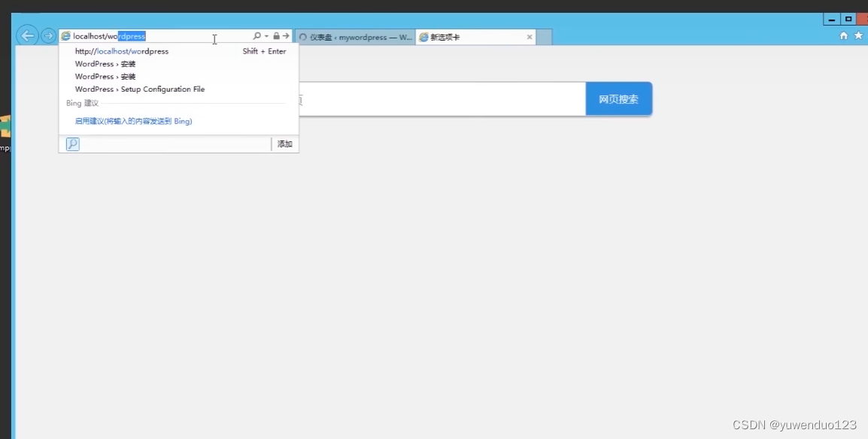Click the Internet Explorer icon in address bar
Screen dimensions: 868x439
click(x=66, y=37)
